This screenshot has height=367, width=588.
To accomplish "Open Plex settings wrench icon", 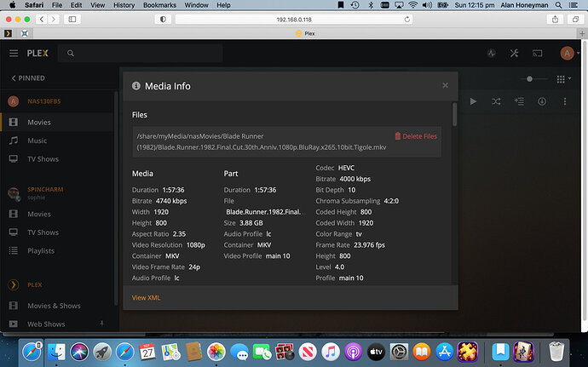I will click(514, 54).
